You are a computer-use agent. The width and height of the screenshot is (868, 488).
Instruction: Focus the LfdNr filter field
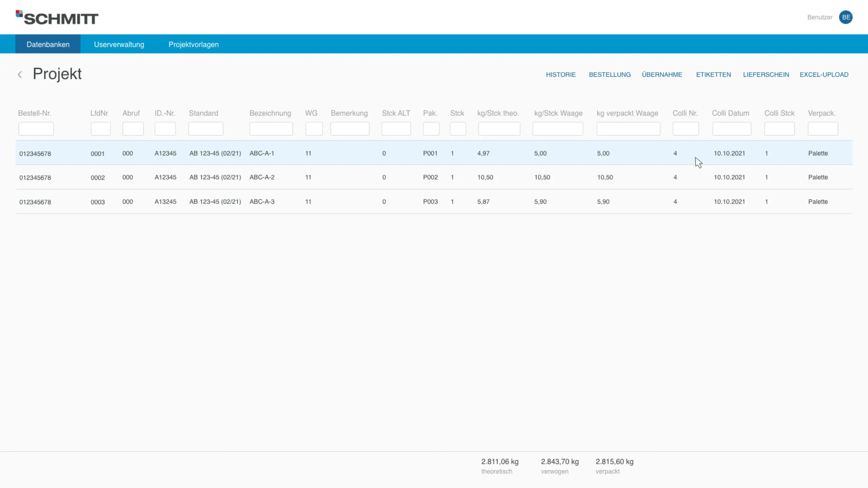click(x=101, y=129)
